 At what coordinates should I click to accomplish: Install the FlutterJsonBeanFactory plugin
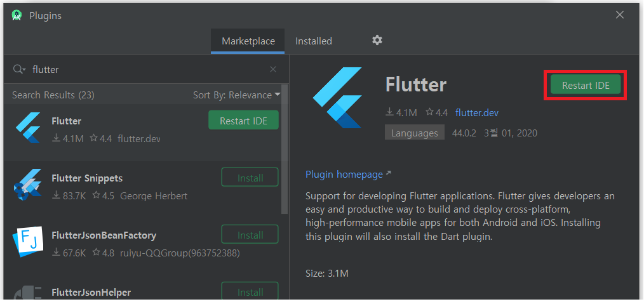pyautogui.click(x=250, y=235)
